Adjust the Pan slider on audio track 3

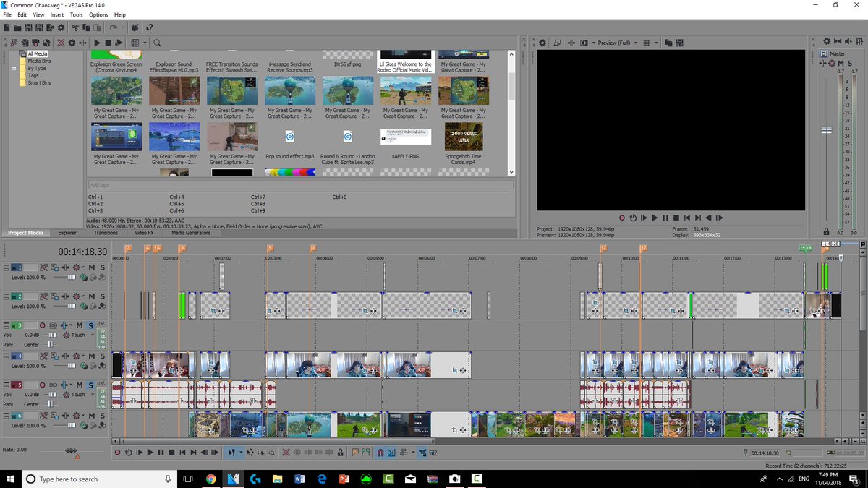click(50, 344)
